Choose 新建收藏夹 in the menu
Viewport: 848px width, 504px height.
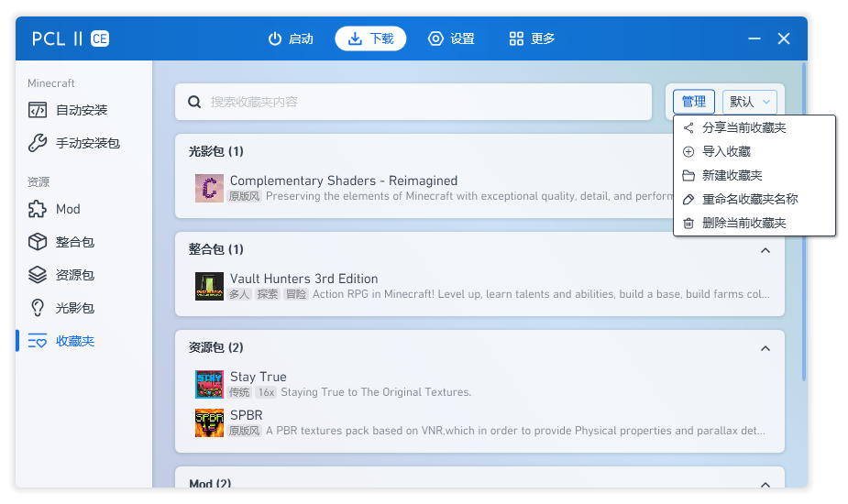coord(732,176)
